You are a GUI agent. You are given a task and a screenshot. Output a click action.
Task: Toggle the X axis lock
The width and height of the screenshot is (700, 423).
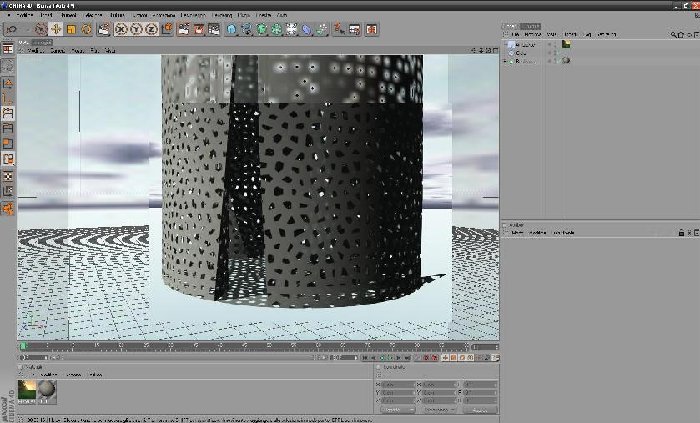click(x=121, y=29)
